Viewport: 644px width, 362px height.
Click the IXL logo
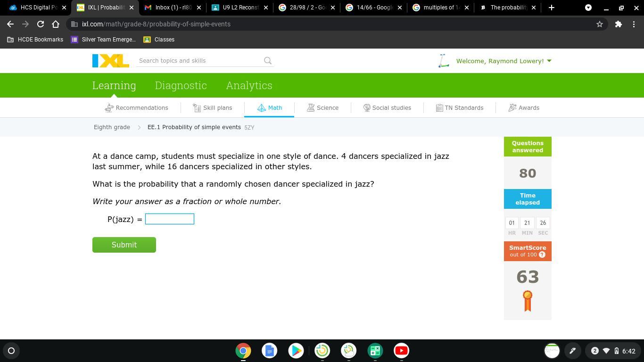point(111,61)
